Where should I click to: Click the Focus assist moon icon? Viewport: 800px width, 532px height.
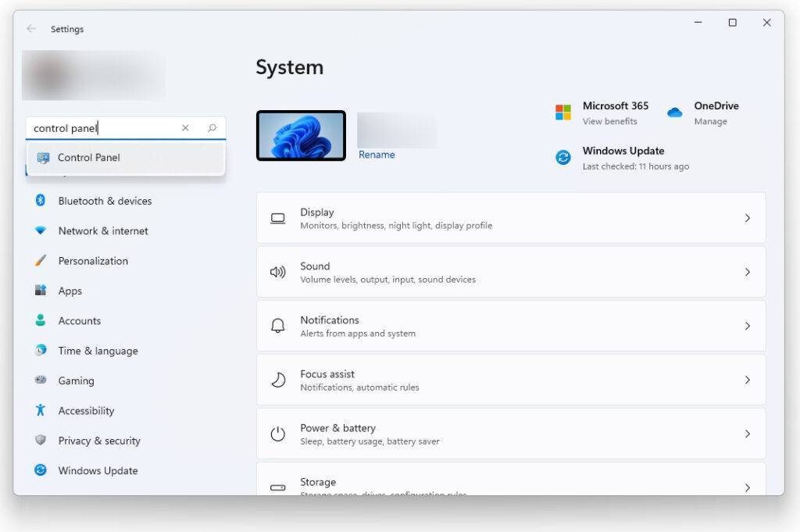(x=277, y=380)
